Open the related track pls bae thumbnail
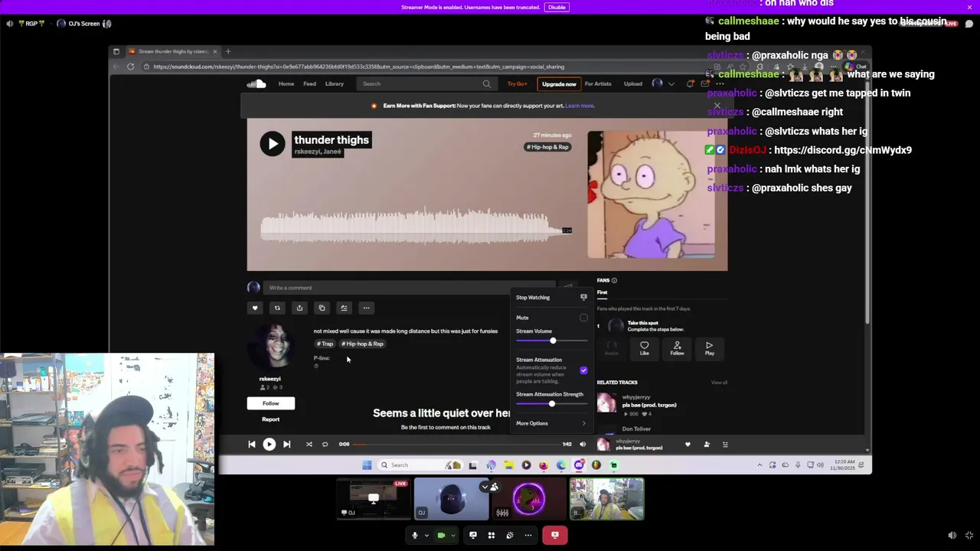This screenshot has width=980, height=551. pos(606,403)
